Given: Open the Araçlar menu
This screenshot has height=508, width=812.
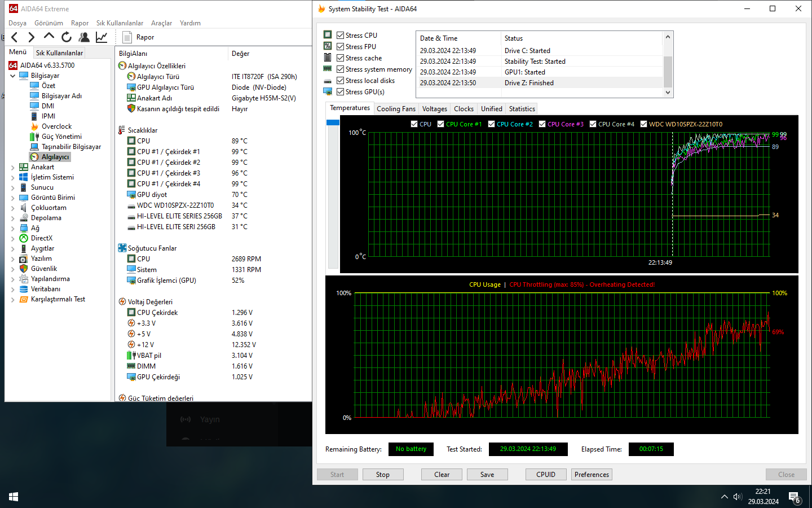Looking at the screenshot, I should click(x=161, y=23).
